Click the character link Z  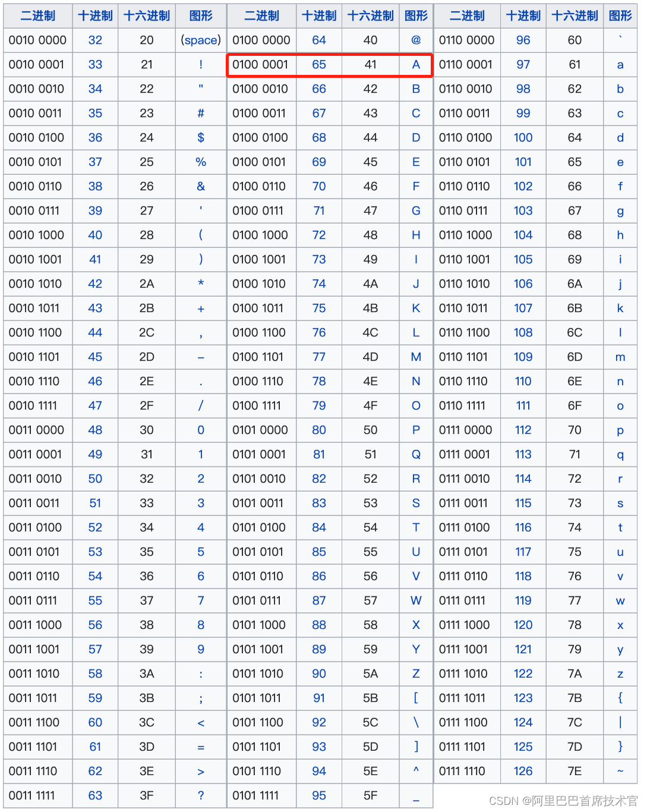pyautogui.click(x=416, y=673)
